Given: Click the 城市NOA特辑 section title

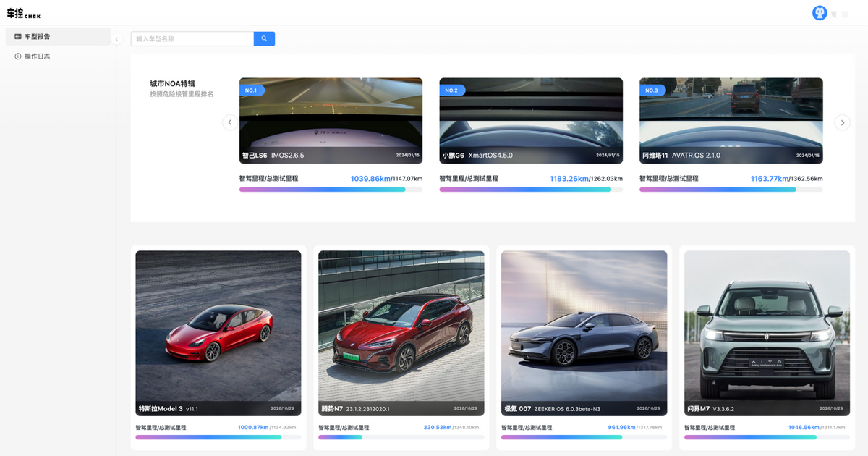Looking at the screenshot, I should (172, 83).
